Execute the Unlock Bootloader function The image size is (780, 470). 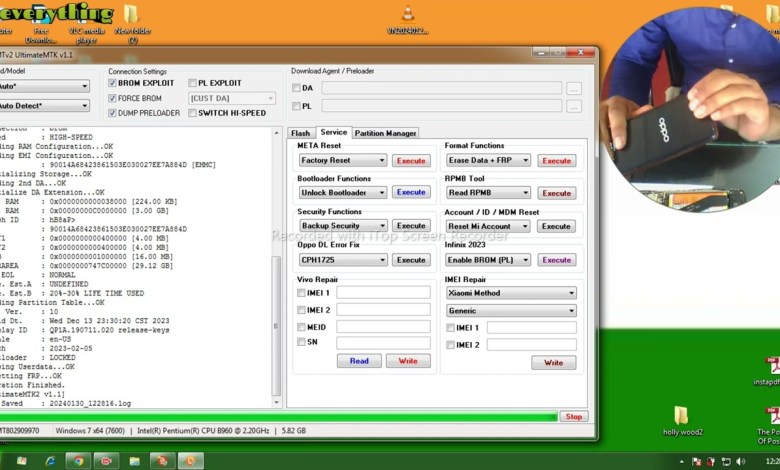[x=411, y=192]
